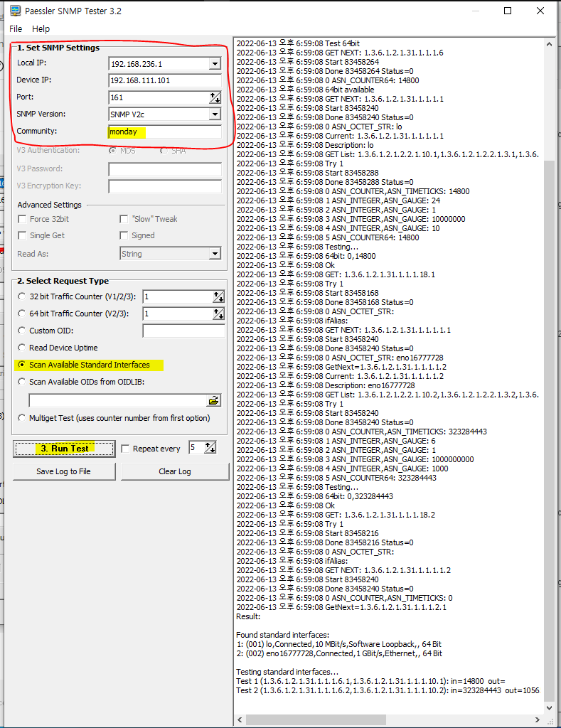Select Scan Available Standard Interfaces option
This screenshot has width=561, height=728.
click(21, 365)
